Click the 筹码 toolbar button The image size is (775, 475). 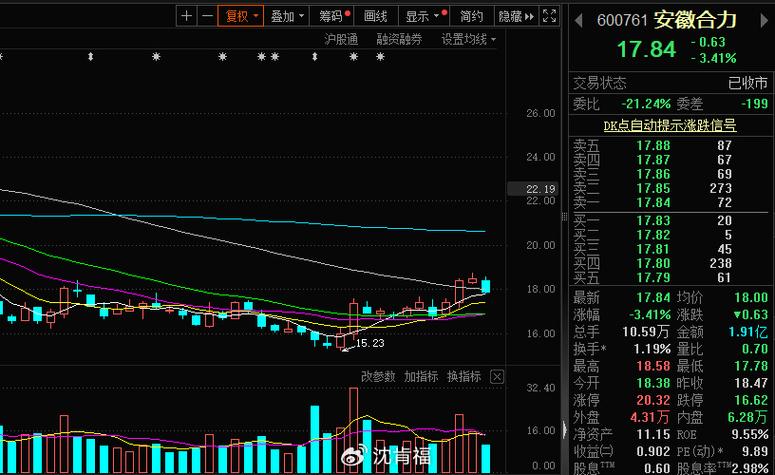pos(334,16)
